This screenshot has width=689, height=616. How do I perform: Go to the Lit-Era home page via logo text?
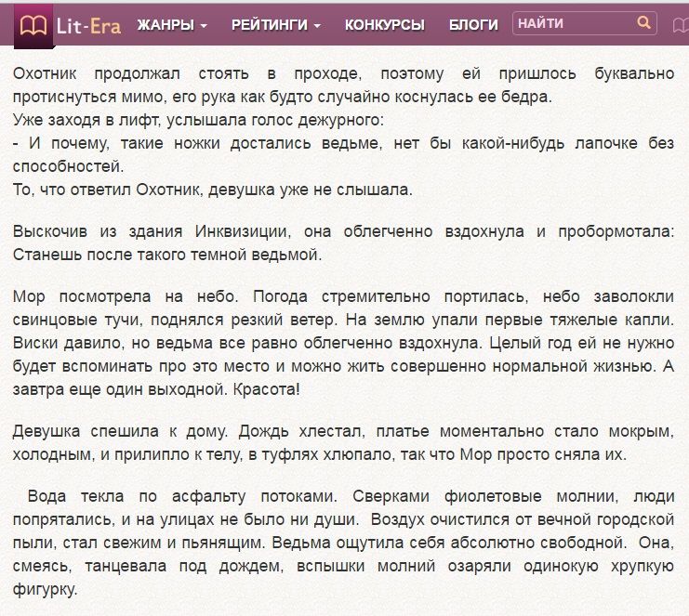point(87,25)
